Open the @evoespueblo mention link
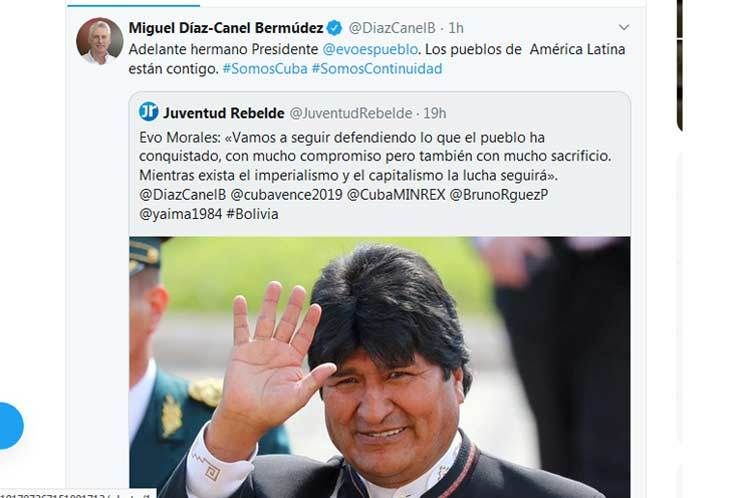The height and width of the screenshot is (498, 748). [x=370, y=50]
